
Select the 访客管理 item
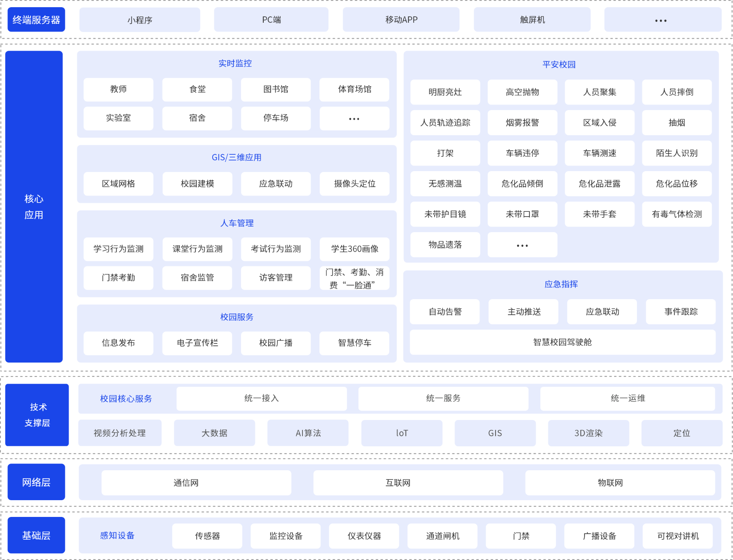coord(276,278)
